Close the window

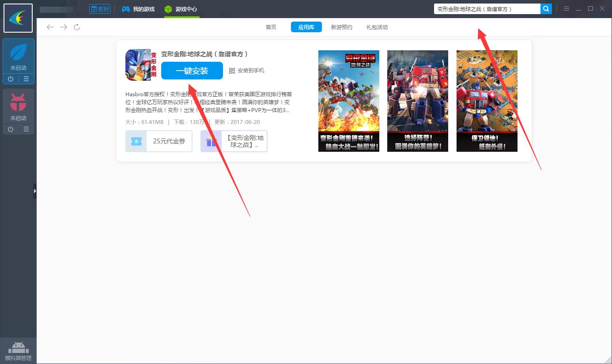pos(602,9)
